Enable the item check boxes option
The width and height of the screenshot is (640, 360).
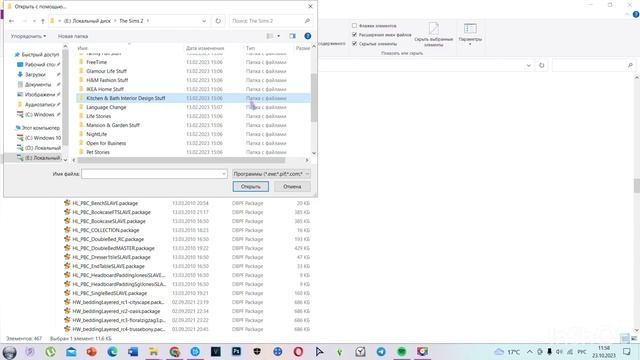[x=354, y=26]
